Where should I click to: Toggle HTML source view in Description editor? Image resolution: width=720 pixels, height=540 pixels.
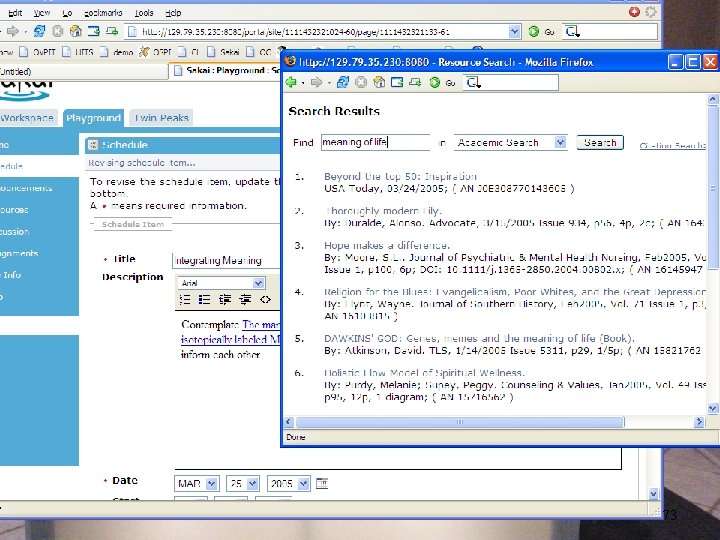[x=265, y=299]
